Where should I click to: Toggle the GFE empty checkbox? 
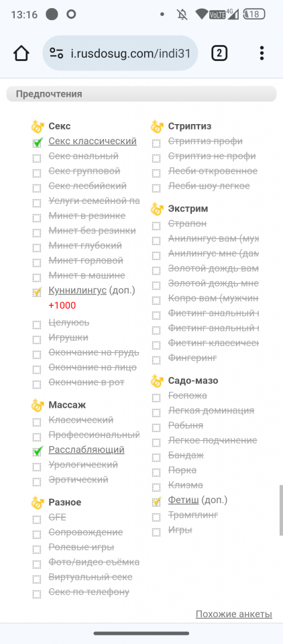[x=37, y=519]
